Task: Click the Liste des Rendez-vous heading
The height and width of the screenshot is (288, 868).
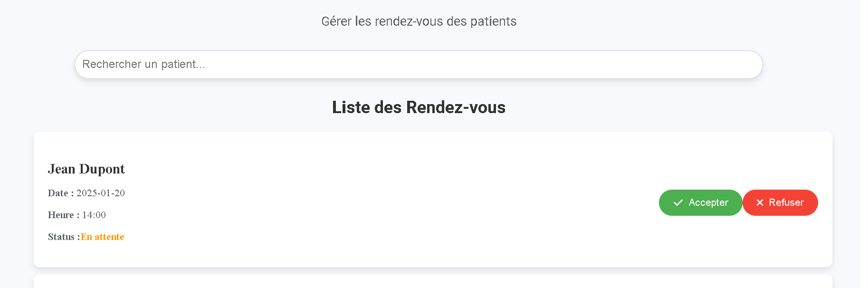Action: [419, 107]
